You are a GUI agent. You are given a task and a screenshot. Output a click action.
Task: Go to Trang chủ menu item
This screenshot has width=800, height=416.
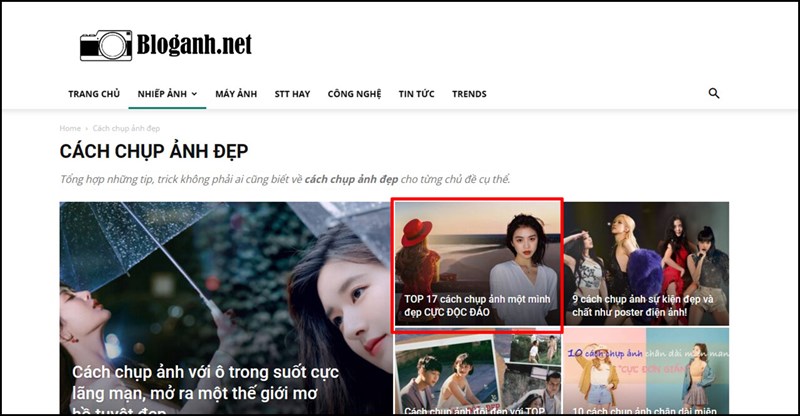point(94,94)
